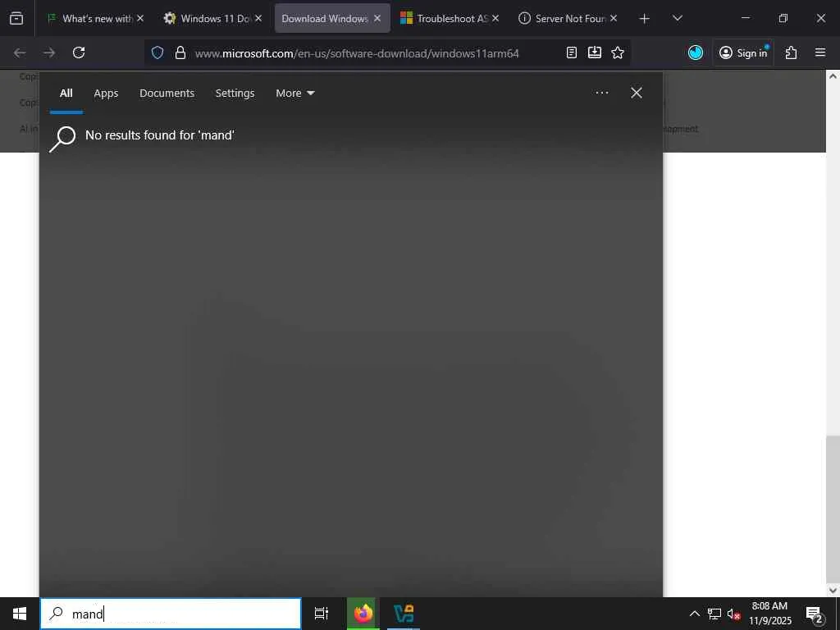Viewport: 840px width, 630px height.
Task: Open Task View on taskbar
Action: (x=322, y=614)
